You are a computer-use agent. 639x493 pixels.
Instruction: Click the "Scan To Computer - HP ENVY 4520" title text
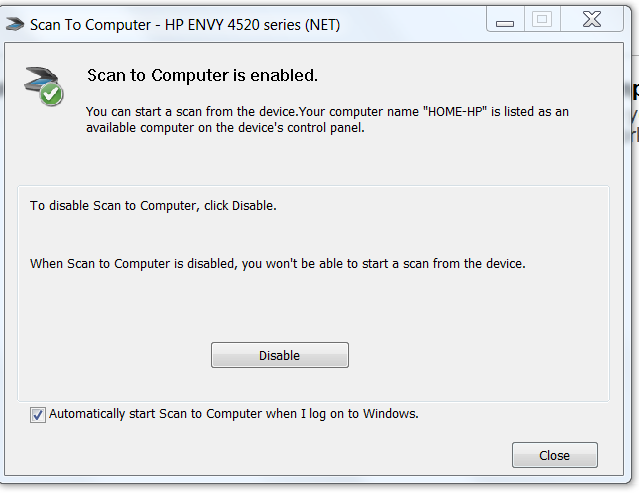[150, 24]
